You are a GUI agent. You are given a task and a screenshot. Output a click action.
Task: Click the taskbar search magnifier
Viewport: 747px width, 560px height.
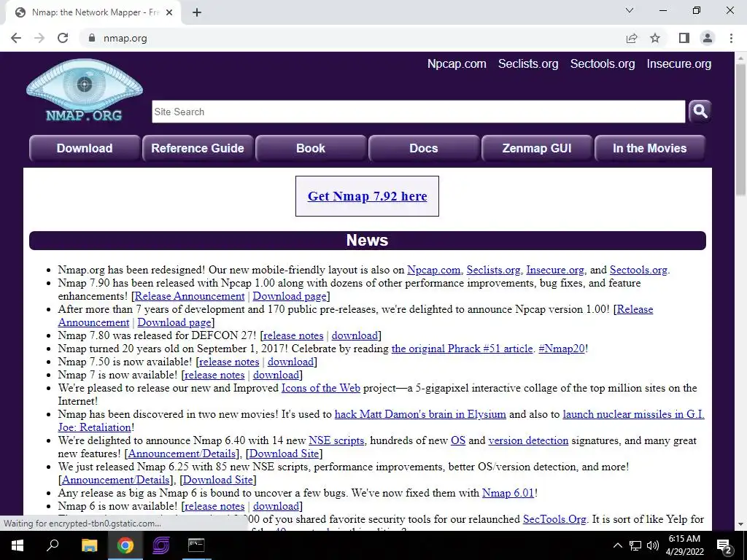click(x=53, y=545)
